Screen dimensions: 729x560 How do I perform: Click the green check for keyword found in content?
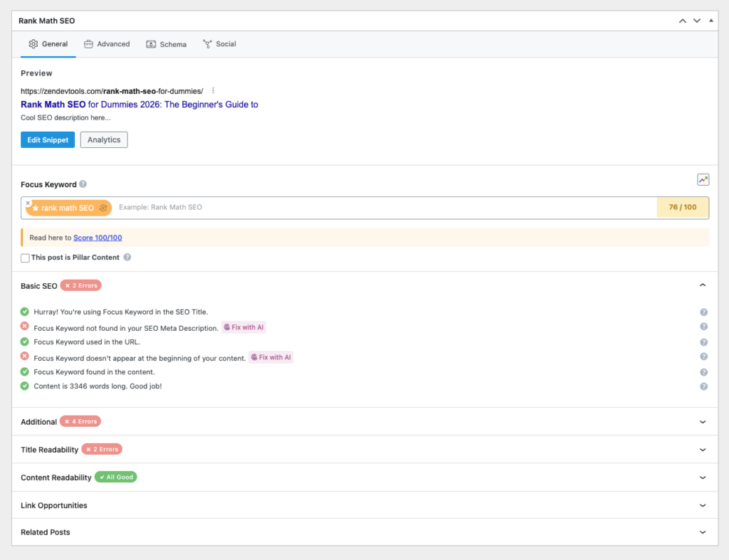[x=25, y=371]
